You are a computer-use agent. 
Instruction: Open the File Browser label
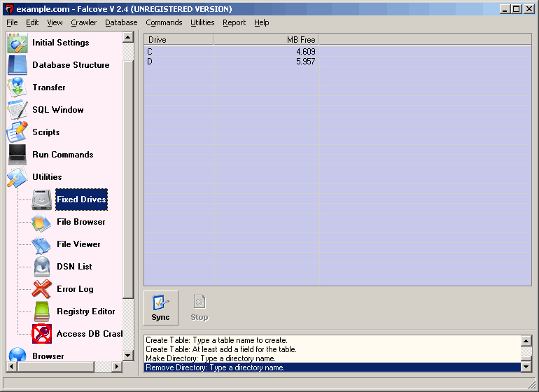point(81,222)
